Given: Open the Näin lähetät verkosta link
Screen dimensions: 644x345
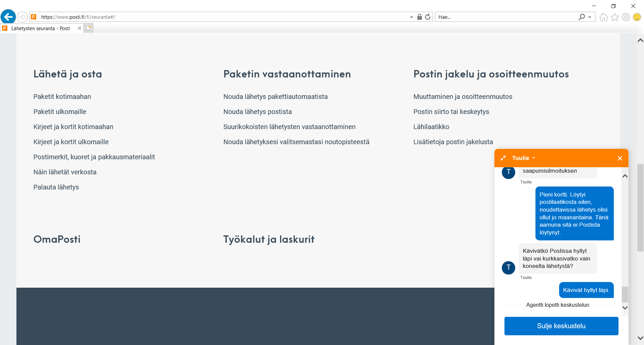Looking at the screenshot, I should click(x=65, y=172).
